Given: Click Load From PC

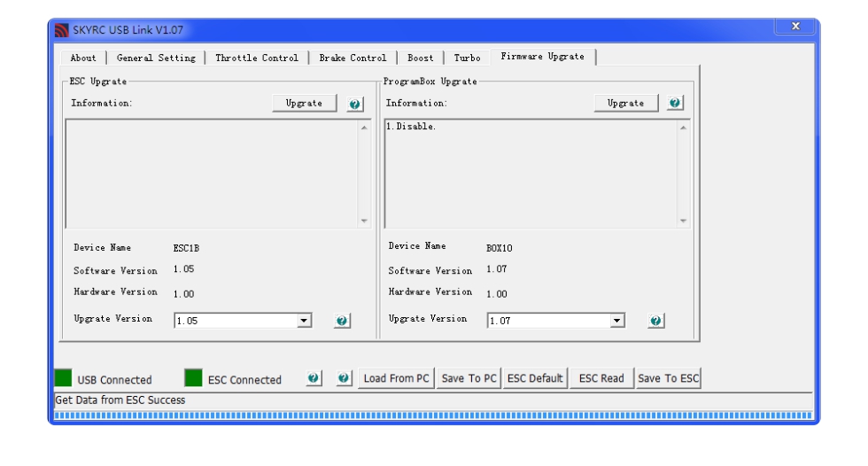Looking at the screenshot, I should pos(396,378).
